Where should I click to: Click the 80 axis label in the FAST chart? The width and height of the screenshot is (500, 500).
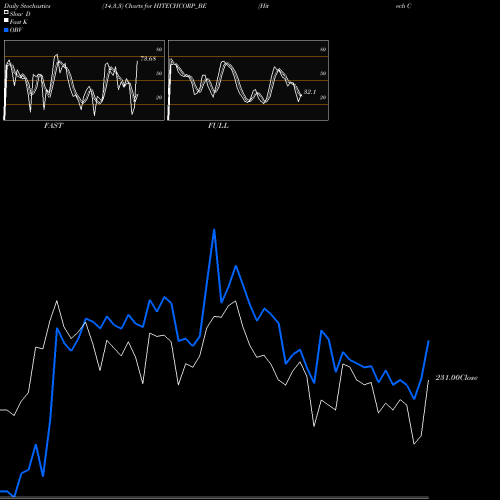(159, 49)
